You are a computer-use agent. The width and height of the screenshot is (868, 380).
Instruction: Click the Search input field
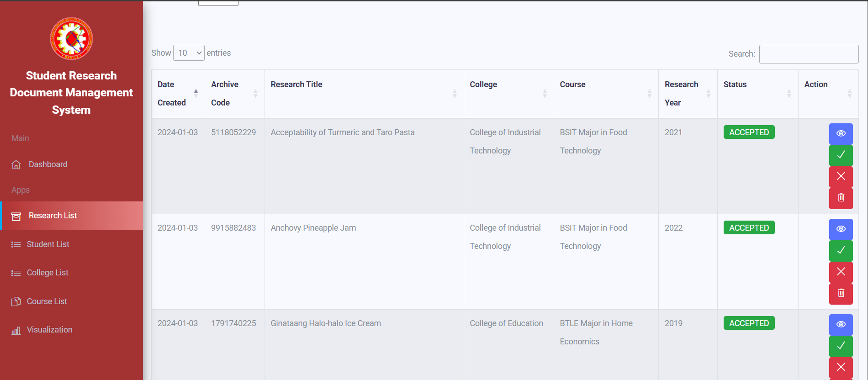(809, 54)
